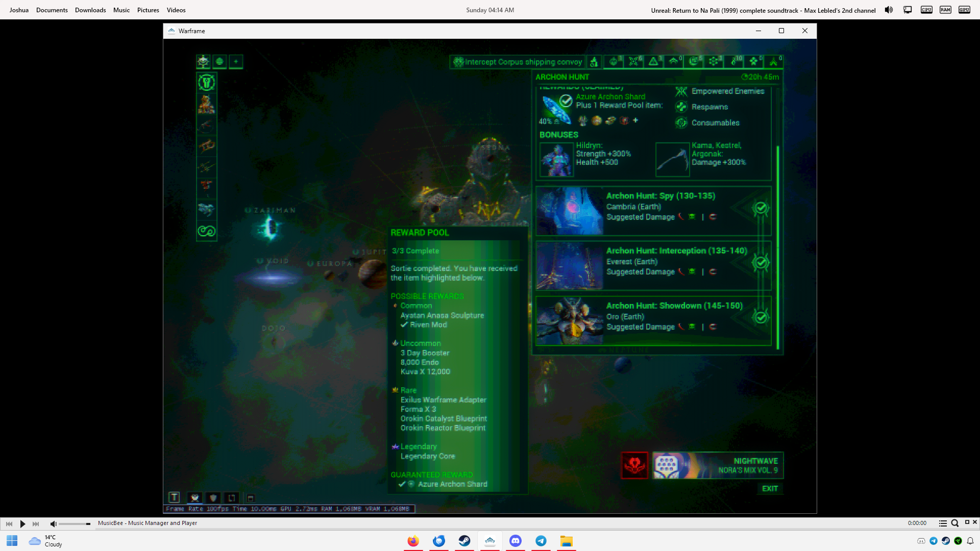Open the Music menu in the top bar

point(121,10)
